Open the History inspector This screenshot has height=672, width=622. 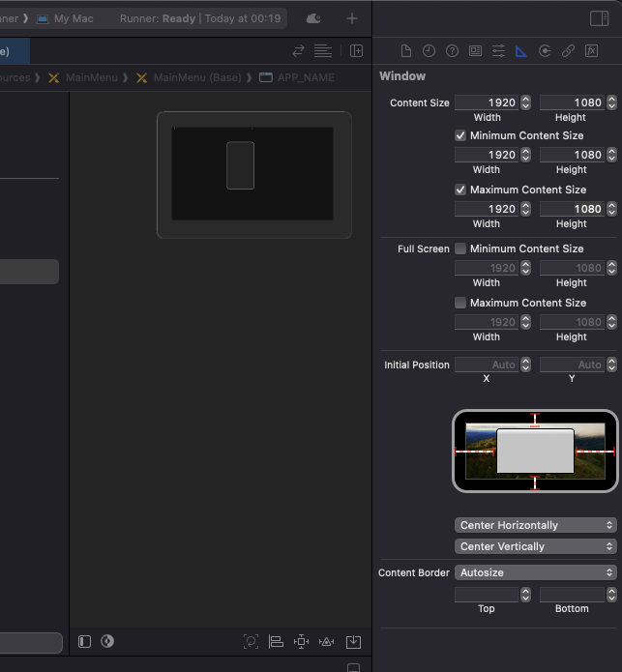pos(429,51)
